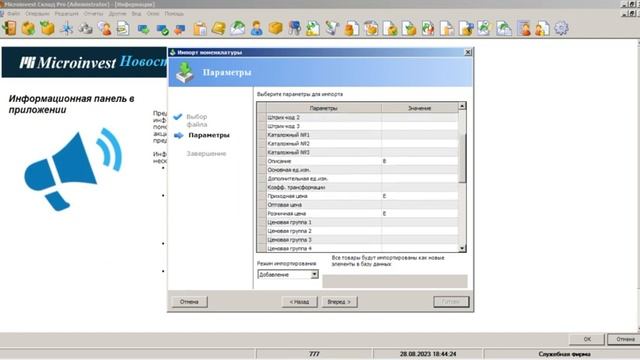Viewport: 640px width, 360px height.
Task: Select the Каталожный №2 row
Action: (x=362, y=144)
